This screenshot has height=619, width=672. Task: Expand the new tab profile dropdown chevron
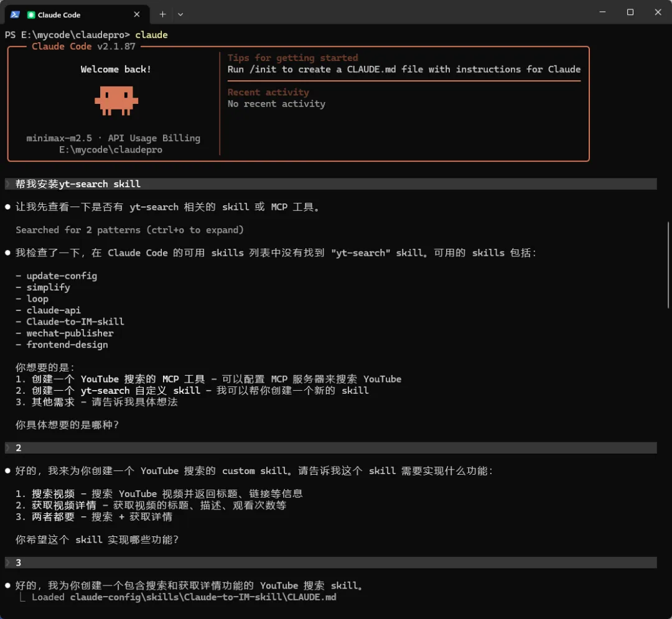180,14
